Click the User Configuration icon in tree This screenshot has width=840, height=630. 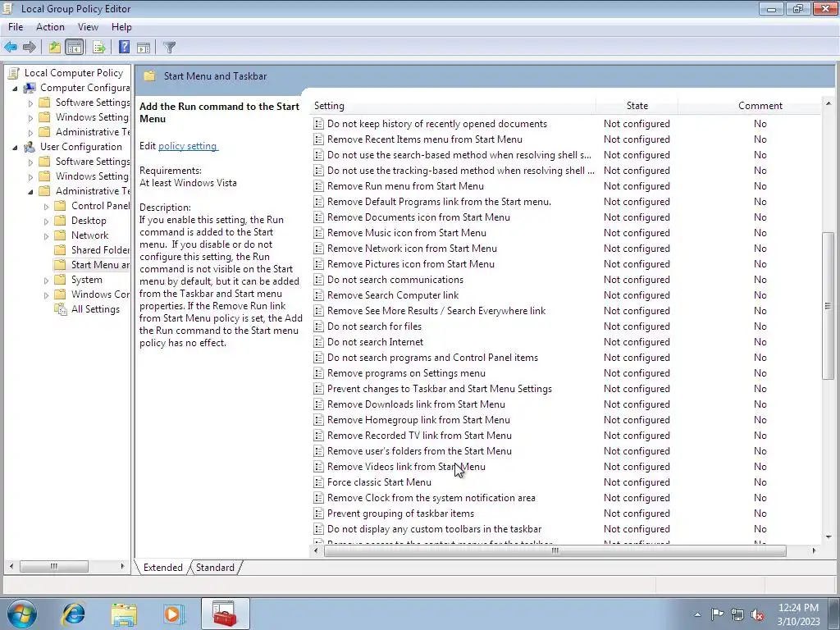(x=30, y=147)
